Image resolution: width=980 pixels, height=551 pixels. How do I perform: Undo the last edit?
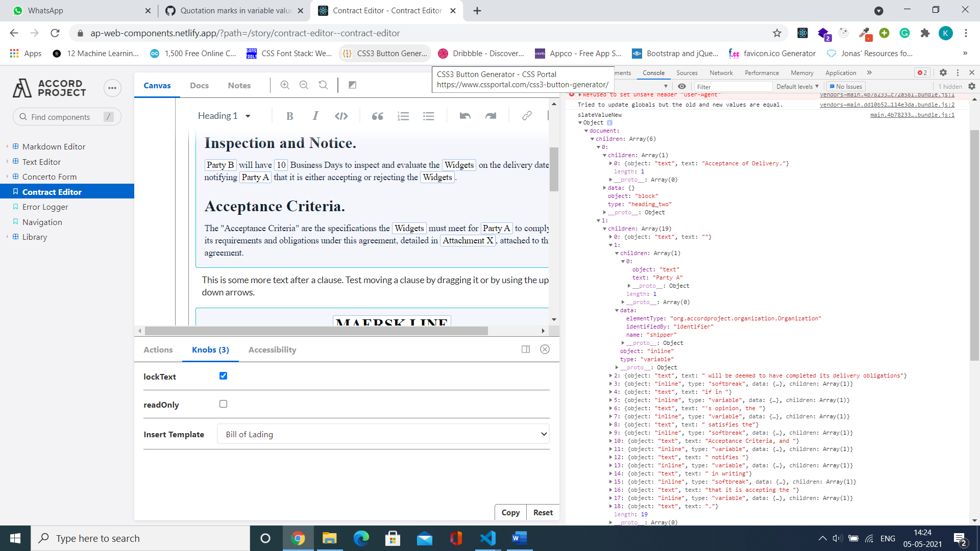[x=464, y=116]
